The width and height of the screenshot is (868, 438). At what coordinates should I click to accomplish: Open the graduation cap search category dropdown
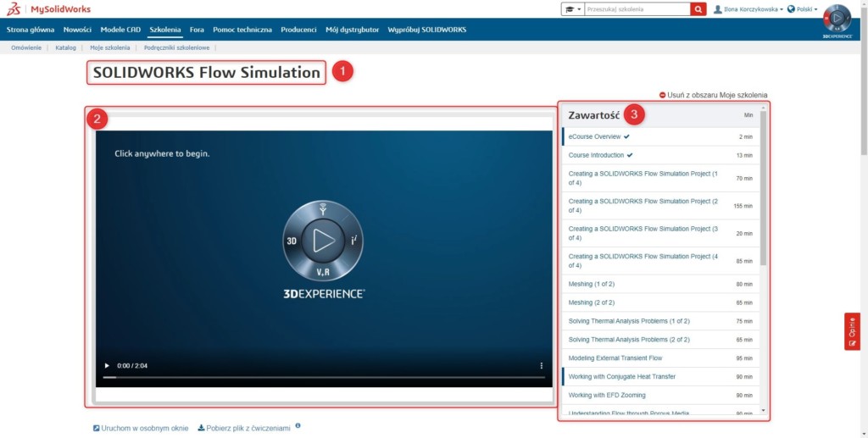point(572,9)
